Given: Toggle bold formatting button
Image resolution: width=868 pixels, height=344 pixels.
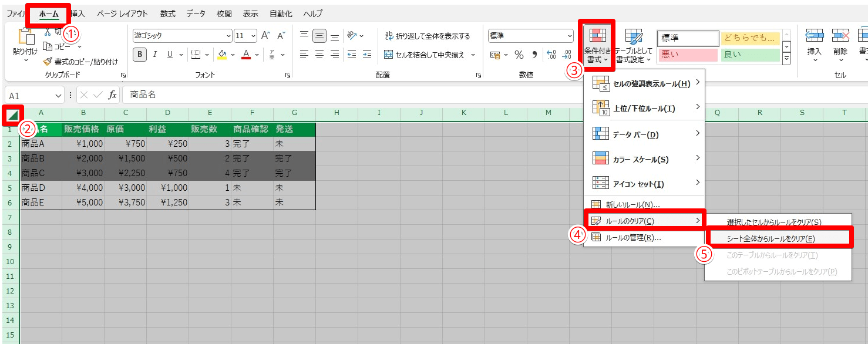Looking at the screenshot, I should 140,55.
